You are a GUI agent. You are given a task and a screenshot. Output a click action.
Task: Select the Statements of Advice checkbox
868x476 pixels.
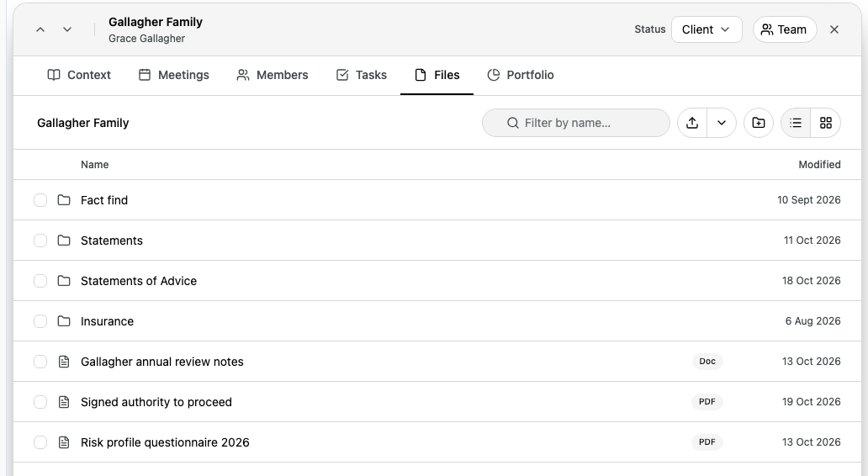[40, 281]
